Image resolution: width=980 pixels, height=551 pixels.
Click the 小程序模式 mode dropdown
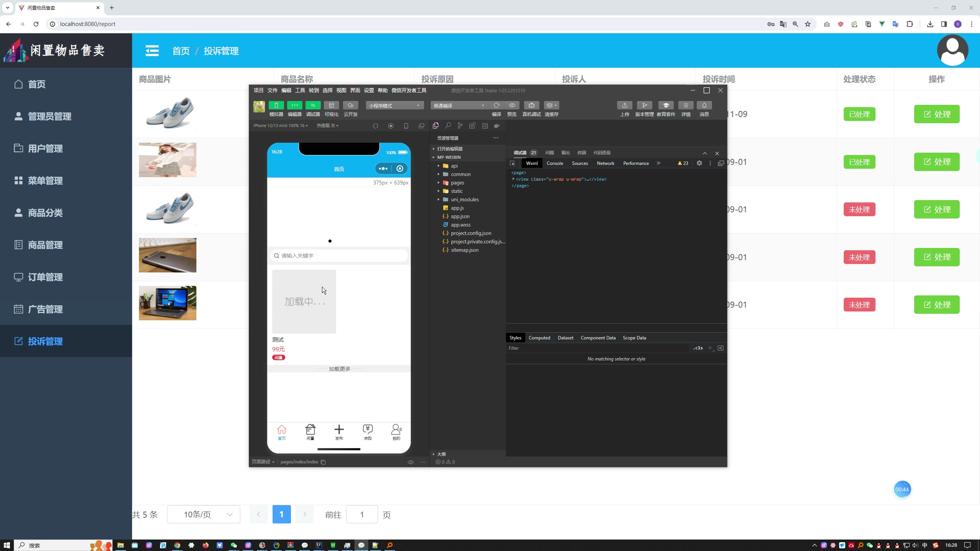pos(392,105)
